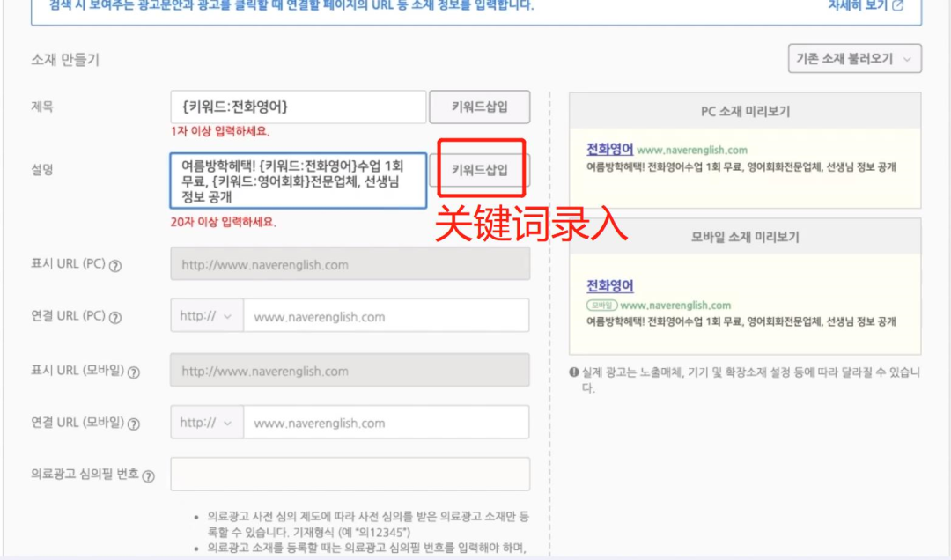Click the '1자 이상 입력하세요.' error message
Viewport: 951px width, 560px height.
click(219, 131)
